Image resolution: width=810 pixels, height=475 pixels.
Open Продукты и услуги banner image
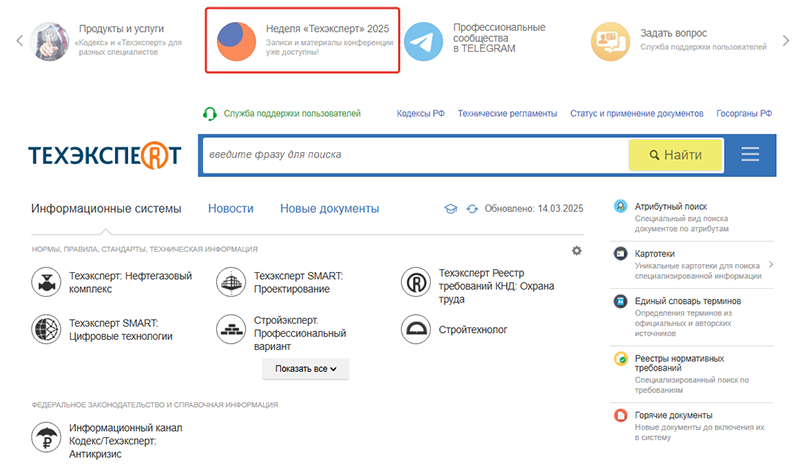50,41
